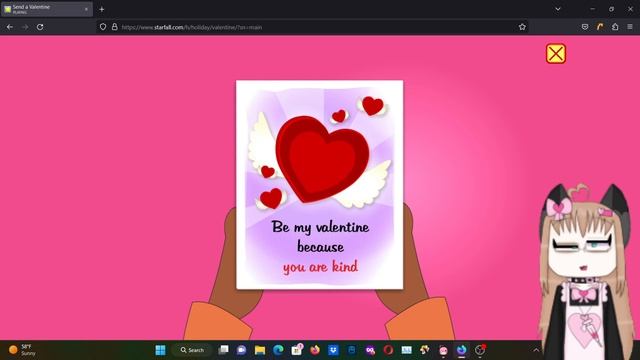
Task: Launch the orange Firefox taskbar icon
Action: click(315, 350)
